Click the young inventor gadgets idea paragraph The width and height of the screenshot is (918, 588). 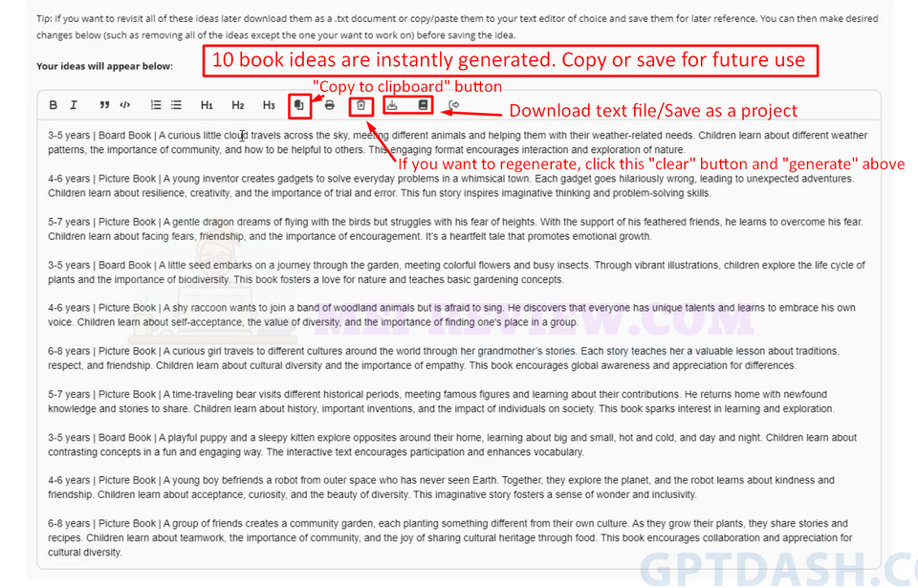451,185
